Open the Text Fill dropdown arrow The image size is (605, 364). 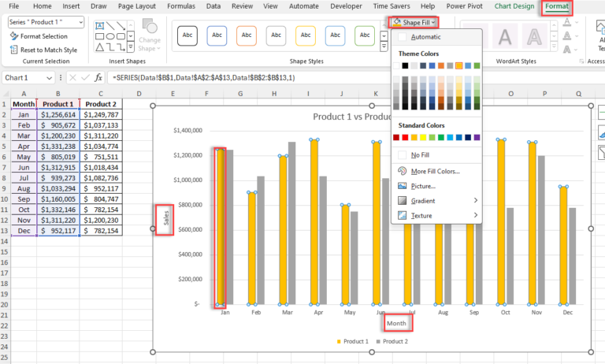(577, 22)
